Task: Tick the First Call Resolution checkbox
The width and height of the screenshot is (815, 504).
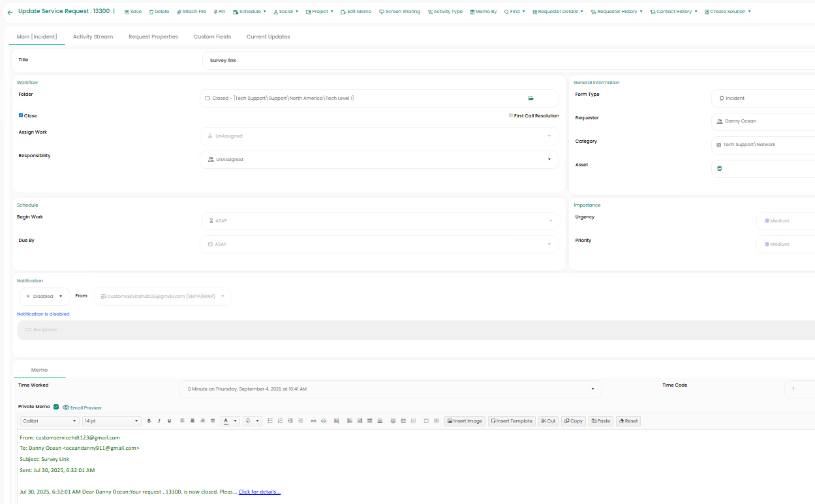Action: point(510,115)
